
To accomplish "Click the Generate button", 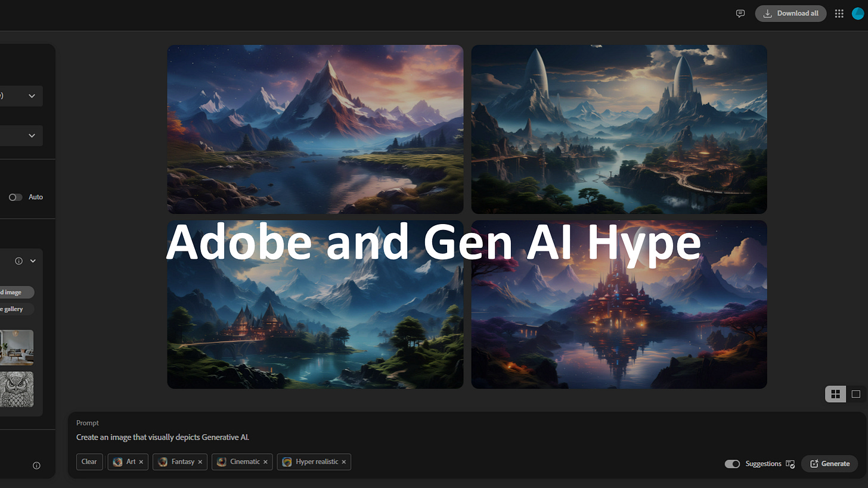I will click(x=829, y=464).
